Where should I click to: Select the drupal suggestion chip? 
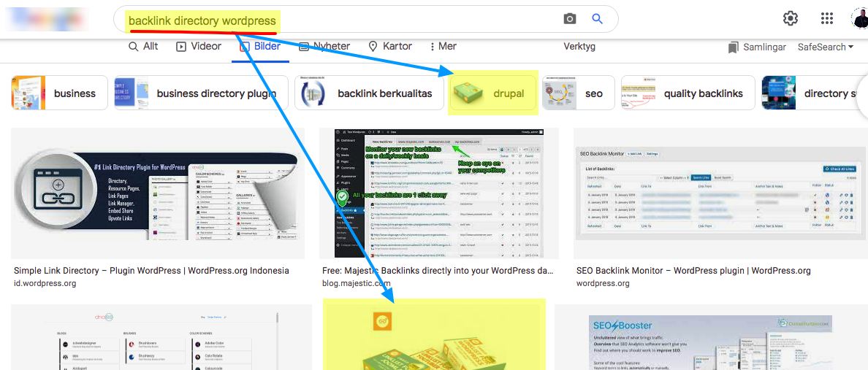point(493,93)
